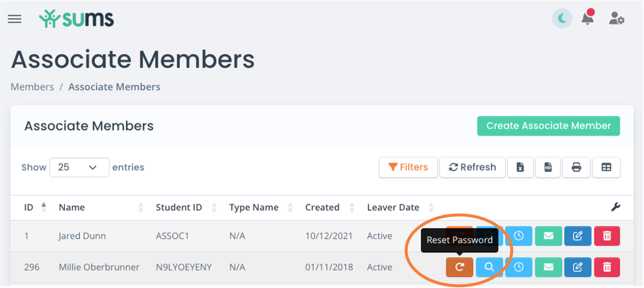644x288 pixels.
Task: Edit Millie Oberbrunner's record
Action: (x=578, y=267)
